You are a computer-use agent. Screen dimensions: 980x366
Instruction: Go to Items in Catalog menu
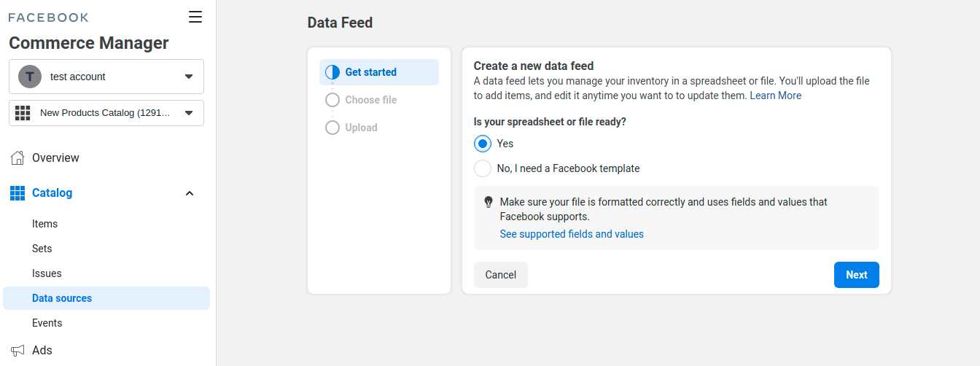coord(44,224)
